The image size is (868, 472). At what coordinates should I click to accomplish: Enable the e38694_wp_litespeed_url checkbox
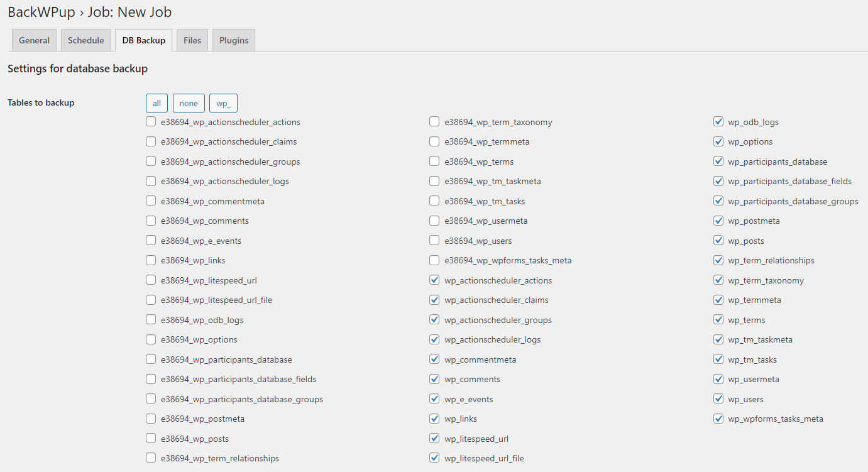click(151, 280)
